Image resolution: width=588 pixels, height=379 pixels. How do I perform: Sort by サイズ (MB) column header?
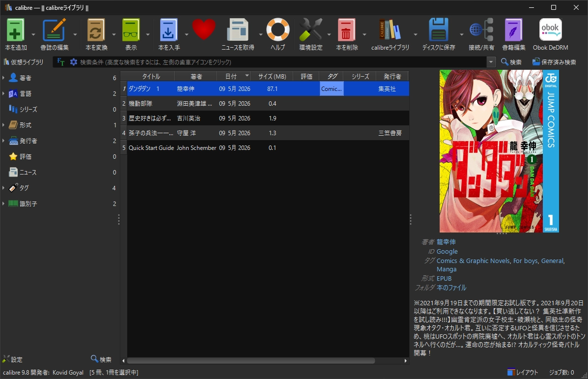coord(272,76)
